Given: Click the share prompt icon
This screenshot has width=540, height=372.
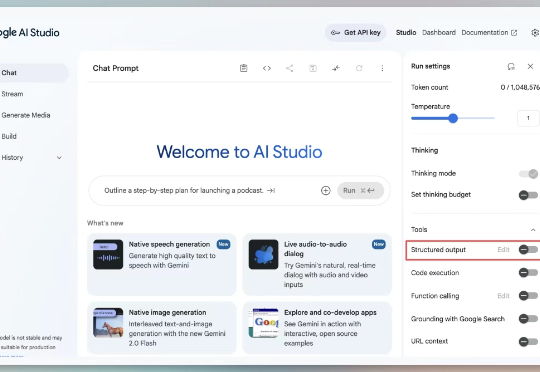Looking at the screenshot, I should 290,68.
